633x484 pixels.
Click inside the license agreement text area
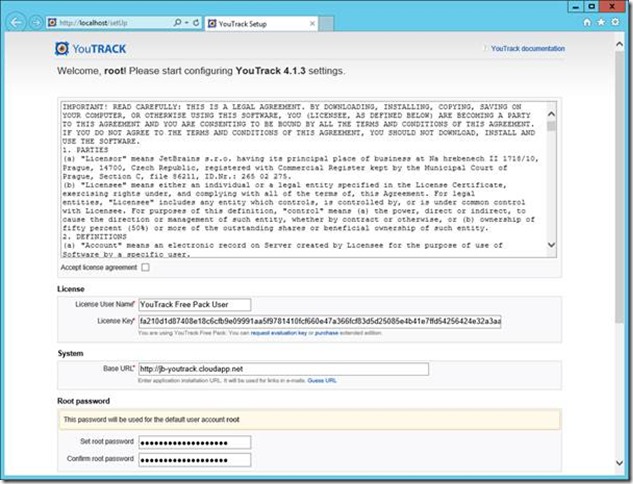tap(305, 180)
